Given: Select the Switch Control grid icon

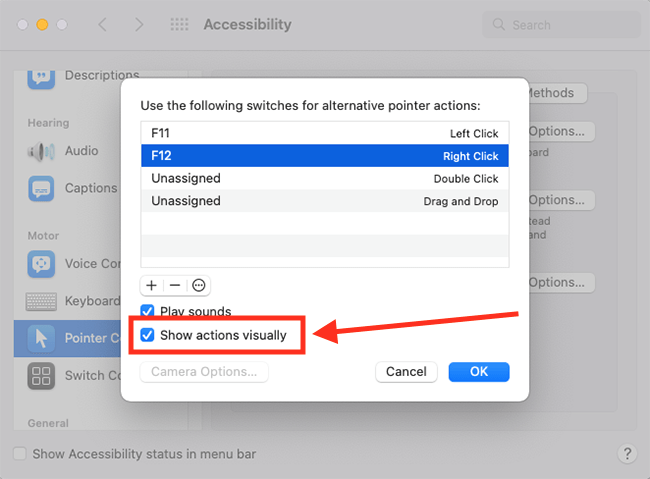Looking at the screenshot, I should pos(41,376).
